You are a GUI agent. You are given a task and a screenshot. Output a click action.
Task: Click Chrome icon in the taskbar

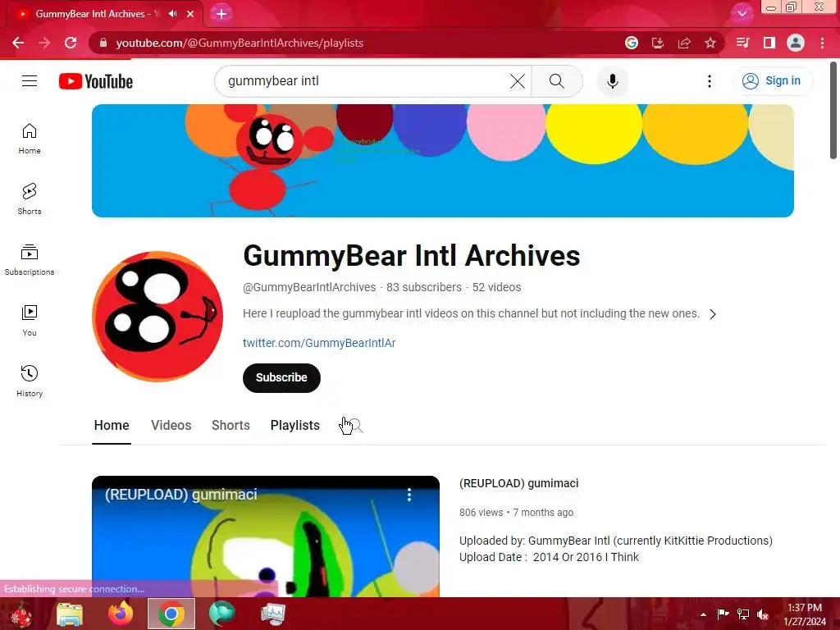(x=171, y=614)
